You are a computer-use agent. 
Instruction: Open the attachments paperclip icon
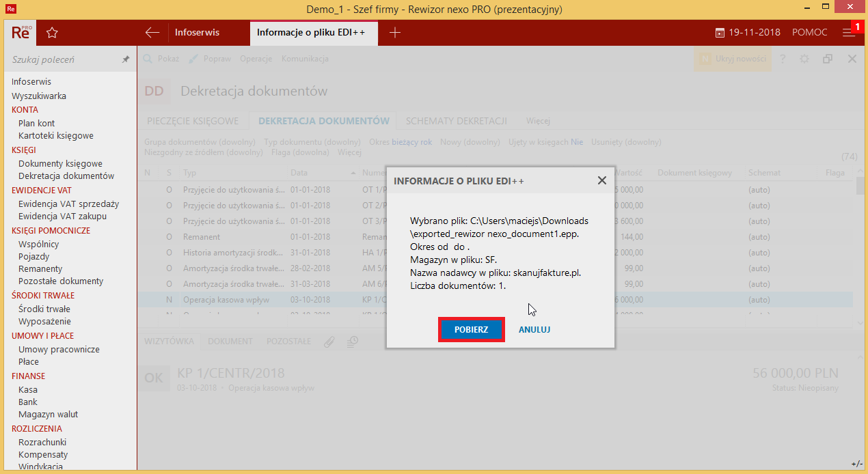pyautogui.click(x=329, y=341)
